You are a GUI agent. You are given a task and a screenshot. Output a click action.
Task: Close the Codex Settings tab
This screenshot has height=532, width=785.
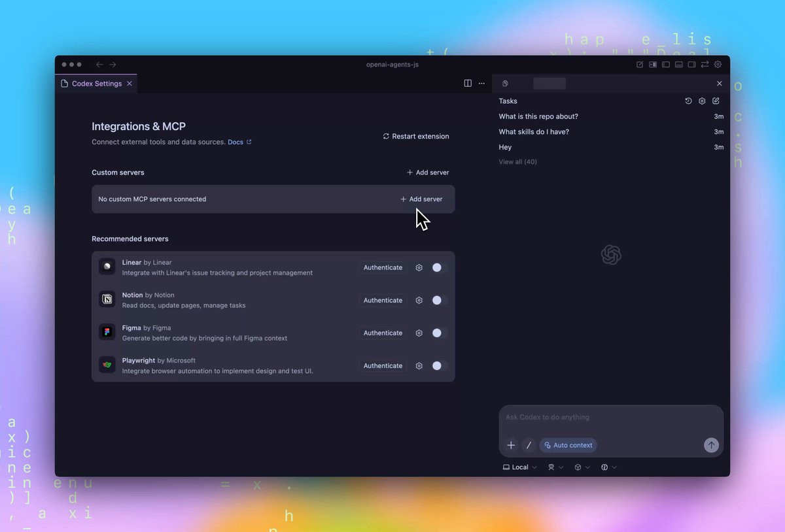coord(130,84)
